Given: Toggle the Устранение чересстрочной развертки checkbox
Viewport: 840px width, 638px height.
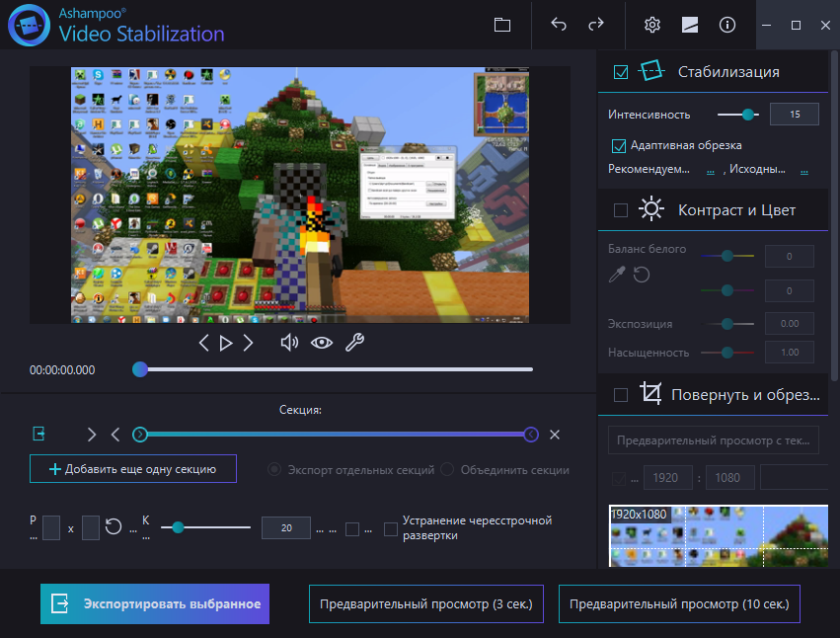Looking at the screenshot, I should (391, 529).
